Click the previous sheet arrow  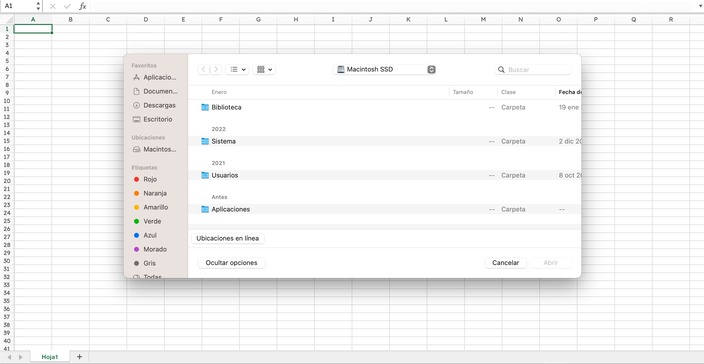pos(9,357)
